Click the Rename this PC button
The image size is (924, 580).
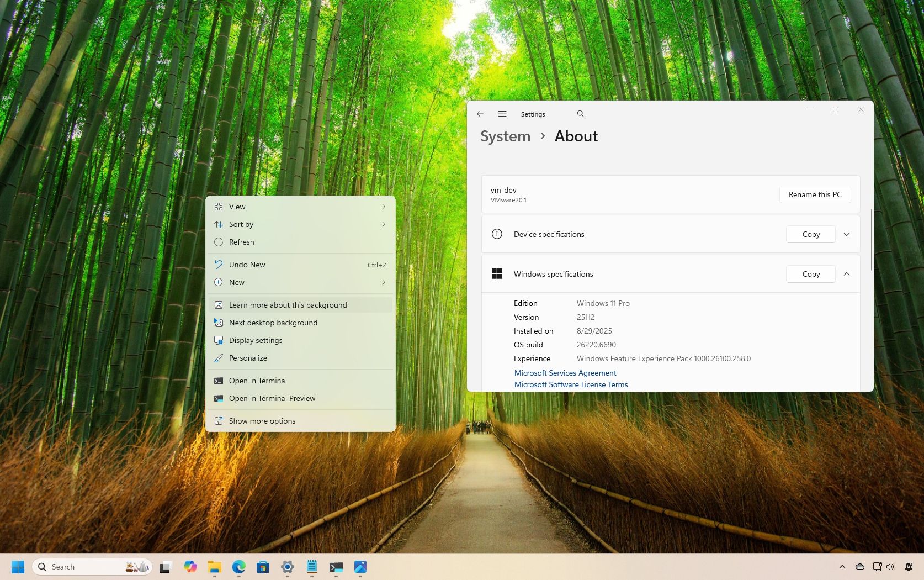click(x=815, y=194)
